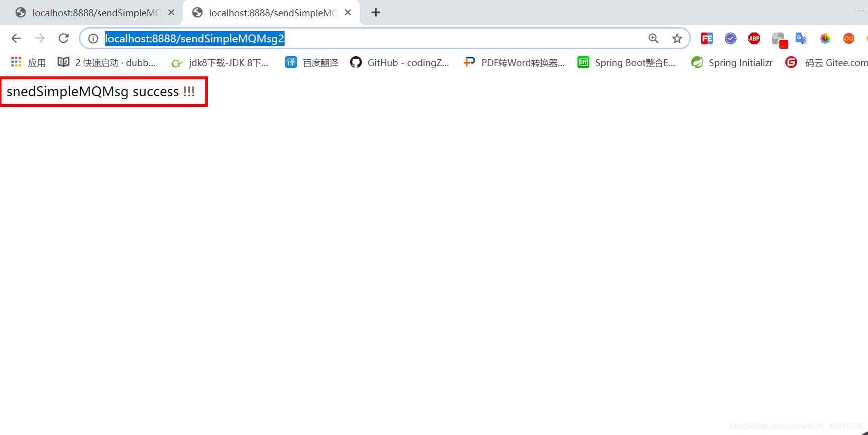The height and width of the screenshot is (435, 868).
Task: Bookmark this page with the star
Action: click(677, 38)
